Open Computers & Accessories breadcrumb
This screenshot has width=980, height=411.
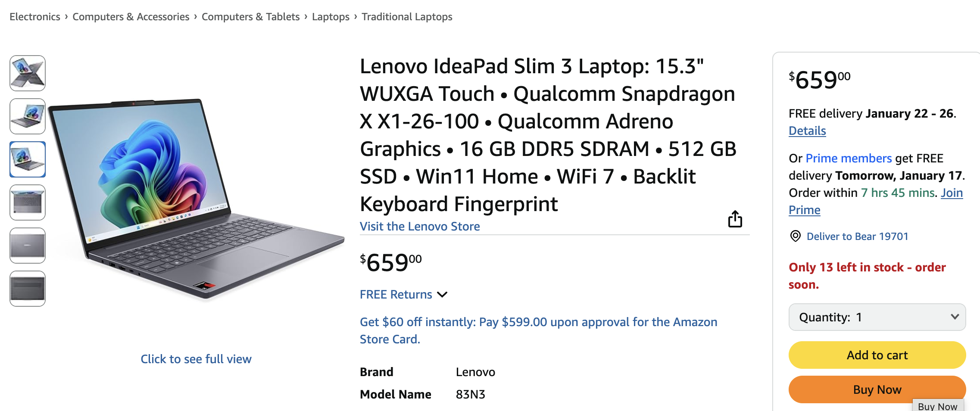tap(131, 17)
